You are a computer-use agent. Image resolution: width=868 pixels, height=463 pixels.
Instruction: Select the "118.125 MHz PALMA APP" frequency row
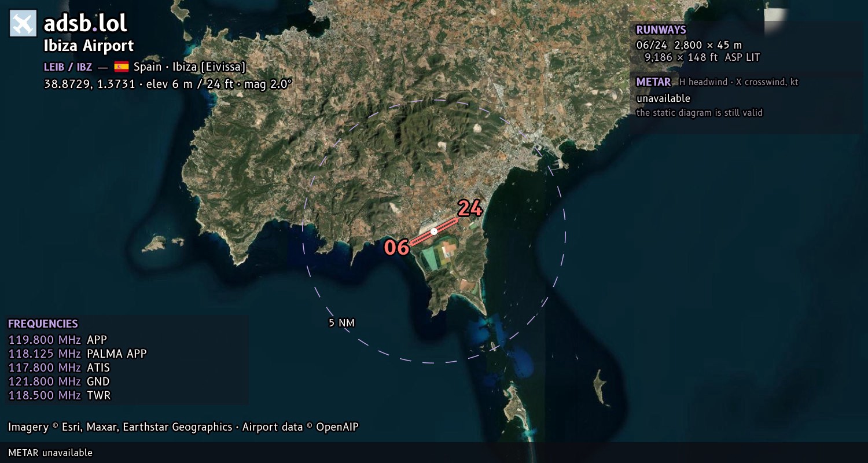coord(78,354)
